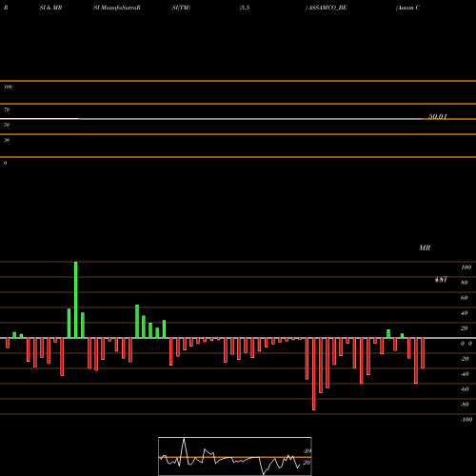Click the SI & MR header text
The width and height of the screenshot is (476, 476).
[50, 8]
